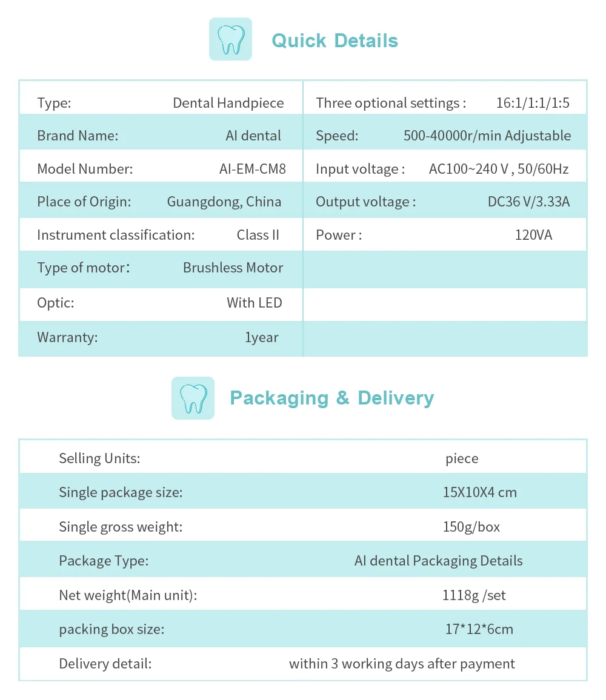Click the delivery detail payment text
Screen dimensions: 606x700
coord(402,664)
